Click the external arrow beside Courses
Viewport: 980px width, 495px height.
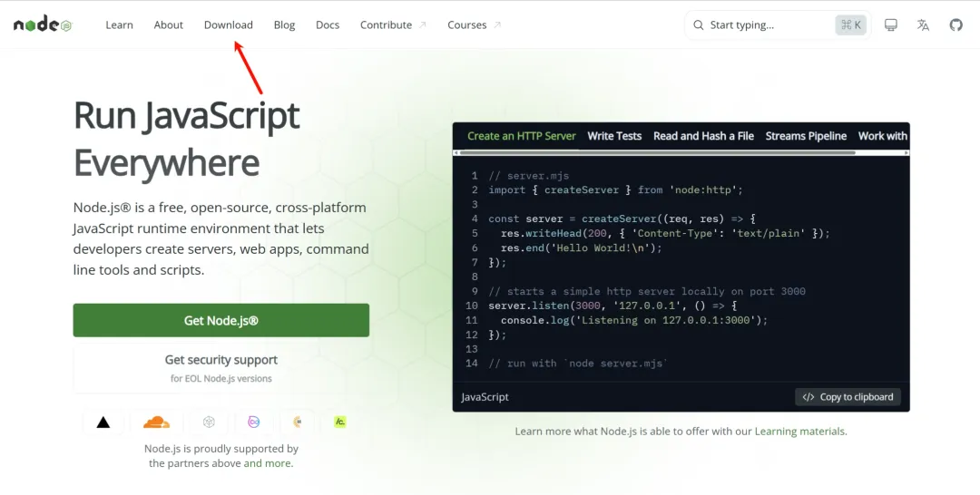tap(497, 25)
